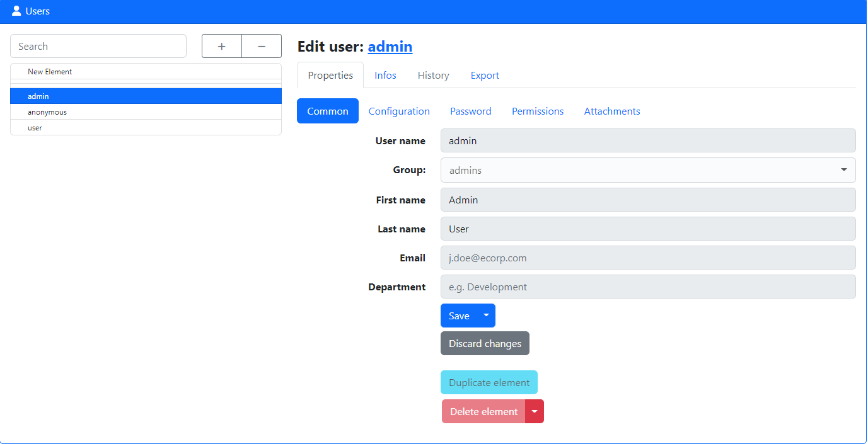
Task: Open the History tab
Action: [x=433, y=76]
